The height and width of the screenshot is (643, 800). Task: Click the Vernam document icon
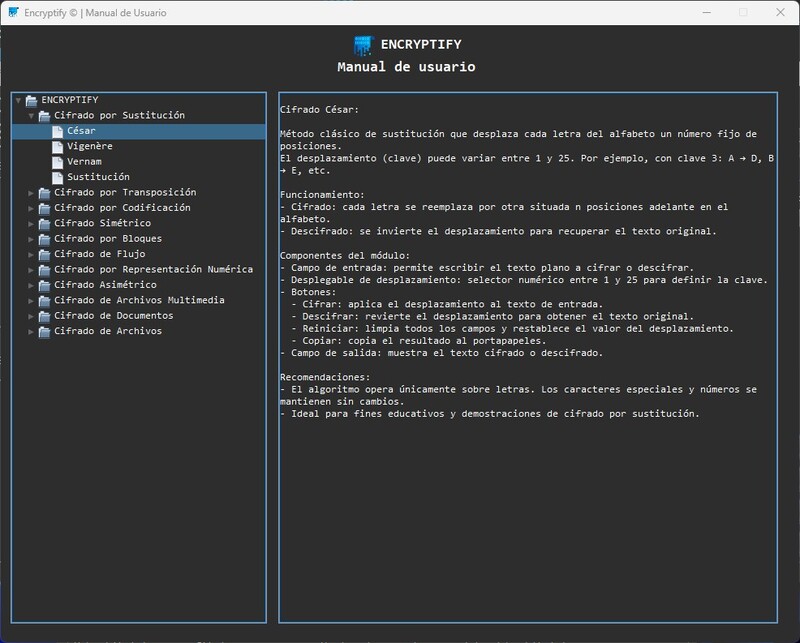point(57,160)
